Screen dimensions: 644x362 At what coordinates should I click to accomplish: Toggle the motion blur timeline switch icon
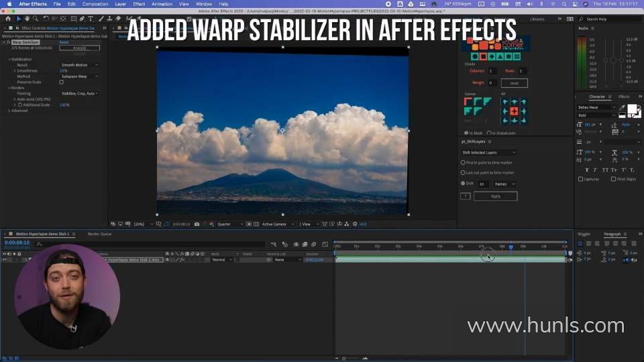(x=314, y=244)
